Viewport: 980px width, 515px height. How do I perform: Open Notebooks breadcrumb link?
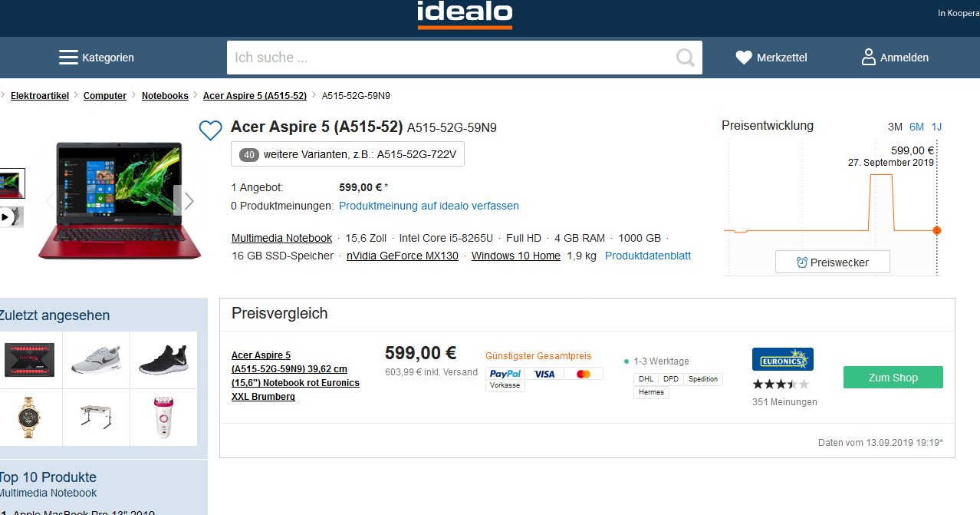coord(165,96)
